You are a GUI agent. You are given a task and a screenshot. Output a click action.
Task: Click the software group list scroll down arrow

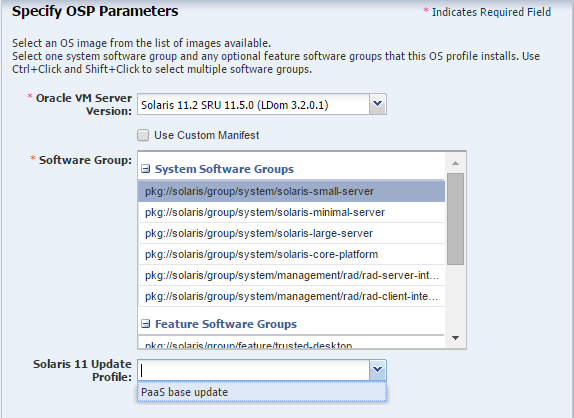[x=455, y=337]
